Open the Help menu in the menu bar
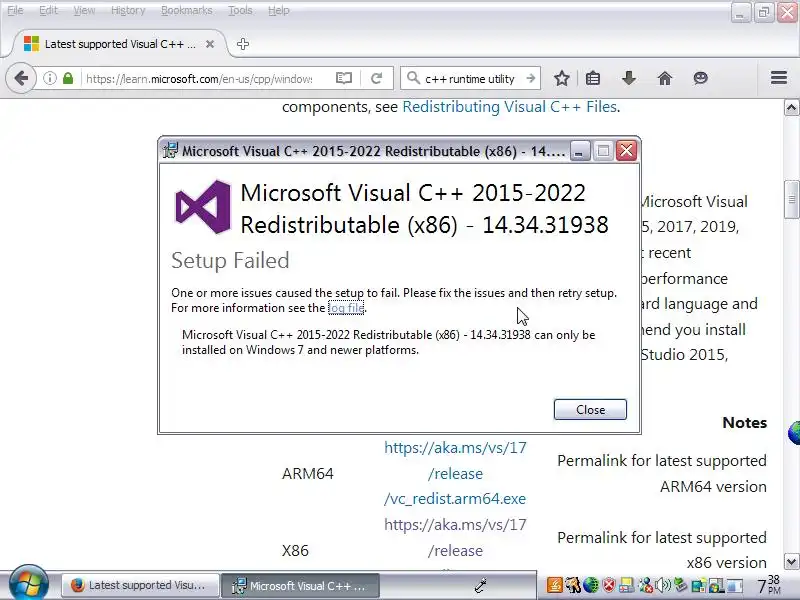The image size is (800, 600). (x=279, y=10)
